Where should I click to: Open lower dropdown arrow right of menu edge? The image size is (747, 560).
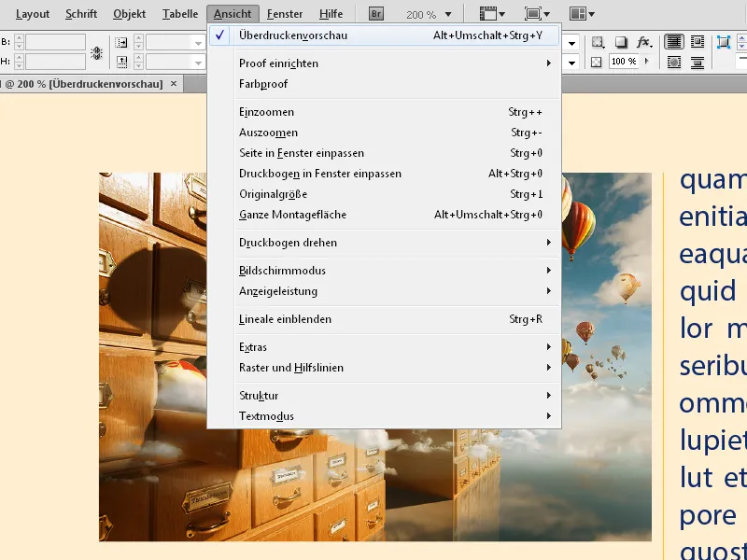click(572, 63)
